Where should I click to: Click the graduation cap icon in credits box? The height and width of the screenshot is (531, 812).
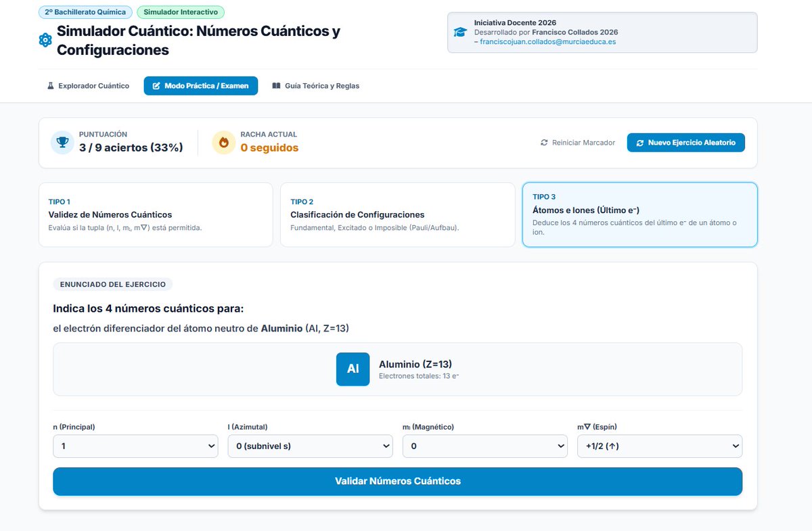pos(460,32)
